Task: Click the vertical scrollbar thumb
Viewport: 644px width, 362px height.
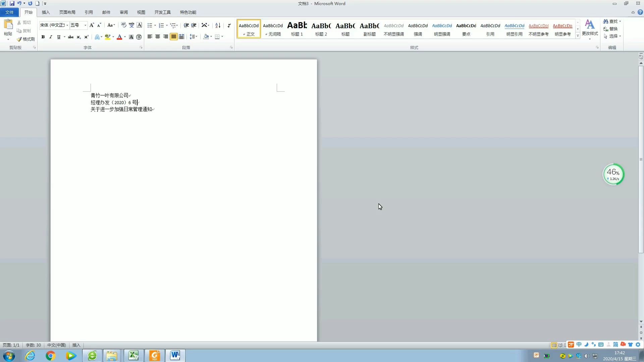Action: (641, 159)
